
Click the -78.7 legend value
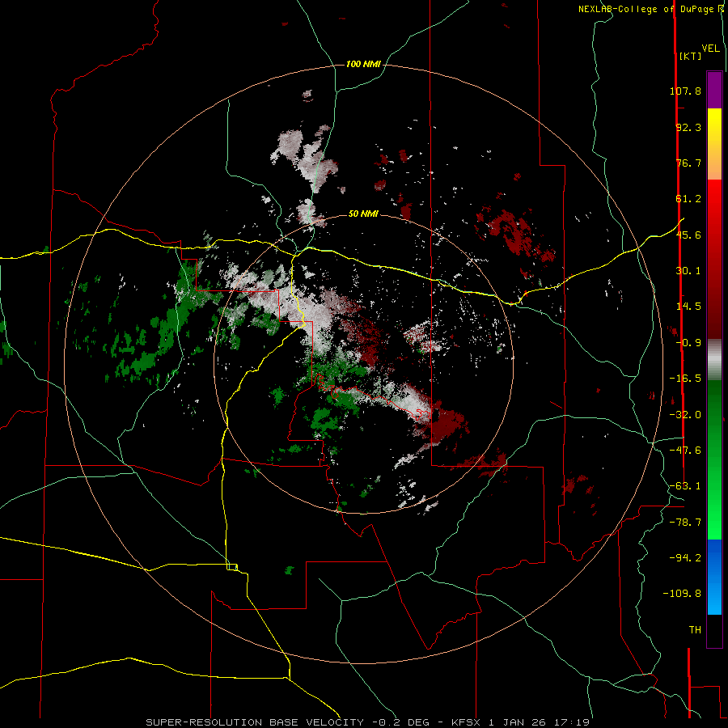pos(685,523)
